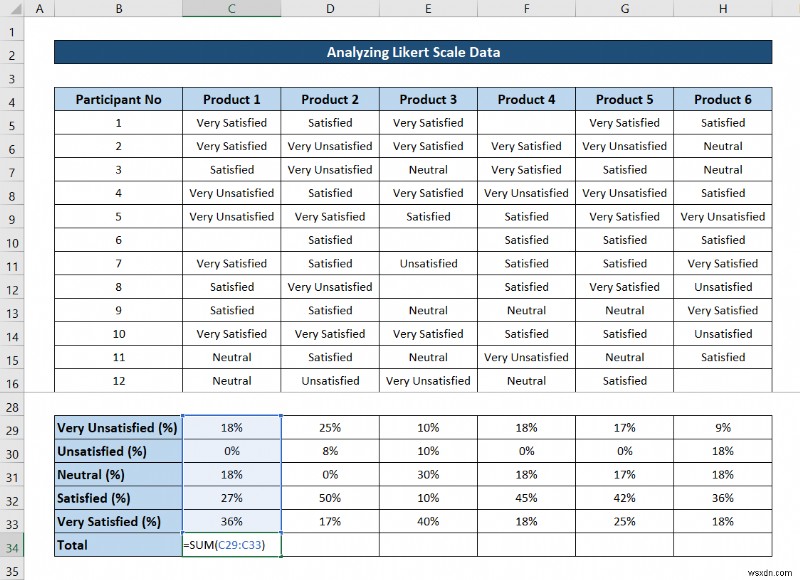This screenshot has height=580, width=800.
Task: Click the 50% cell under Product 2
Action: 330,498
